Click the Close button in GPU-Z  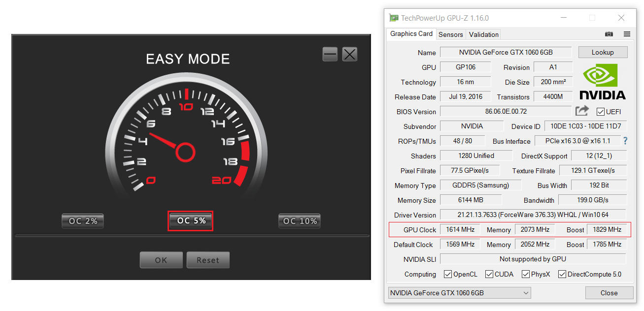click(609, 293)
